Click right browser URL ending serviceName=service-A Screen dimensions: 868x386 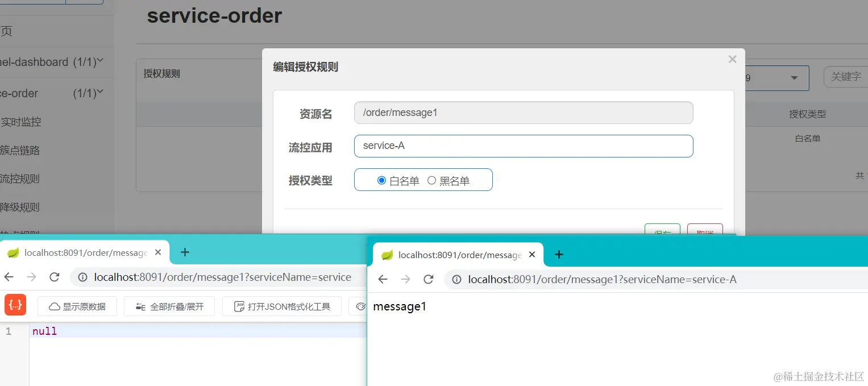click(x=603, y=280)
